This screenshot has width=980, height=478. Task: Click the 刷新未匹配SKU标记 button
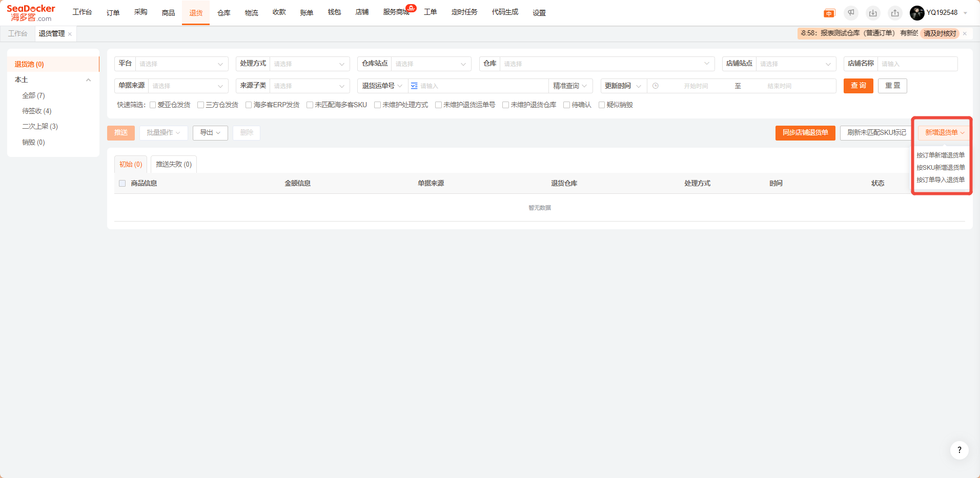pyautogui.click(x=876, y=133)
